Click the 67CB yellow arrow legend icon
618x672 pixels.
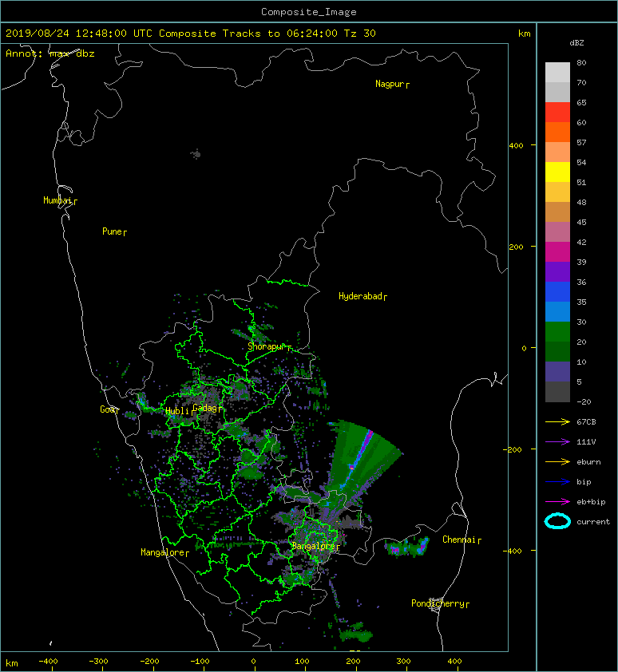[x=557, y=421]
